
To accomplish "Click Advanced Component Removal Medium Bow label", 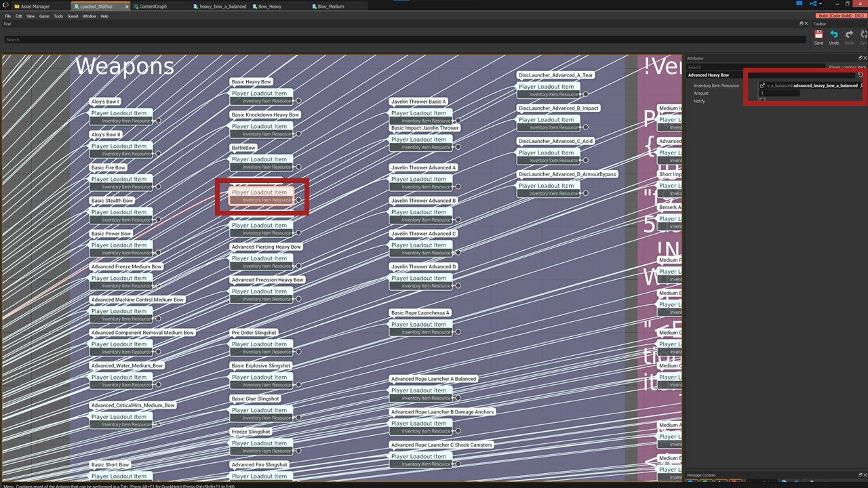I will click(x=142, y=333).
